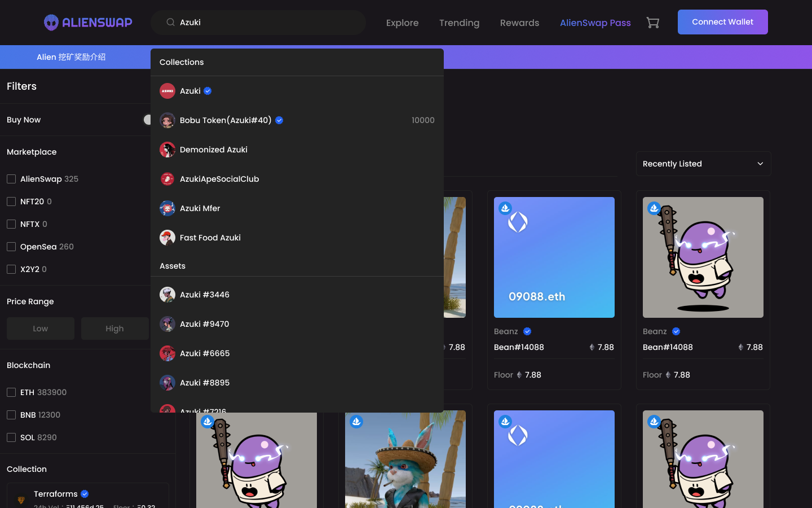Select Demonized Azuki from search results

297,150
